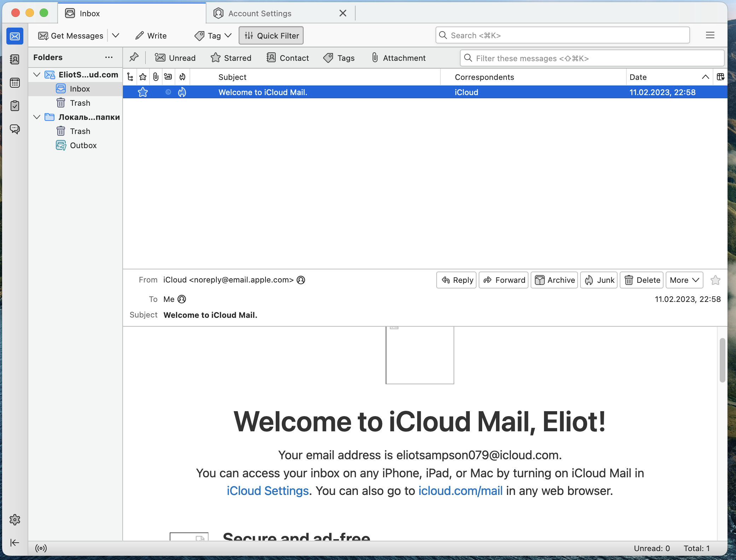This screenshot has height=560, width=736.
Task: Click the Reply button
Action: click(x=457, y=280)
